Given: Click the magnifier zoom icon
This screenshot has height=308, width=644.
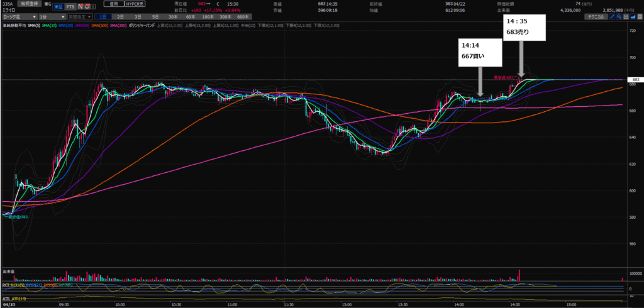Looking at the screenshot, I should point(621,17).
